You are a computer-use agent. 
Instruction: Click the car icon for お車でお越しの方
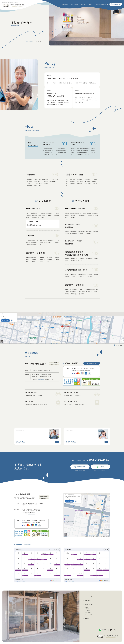(x=58, y=394)
